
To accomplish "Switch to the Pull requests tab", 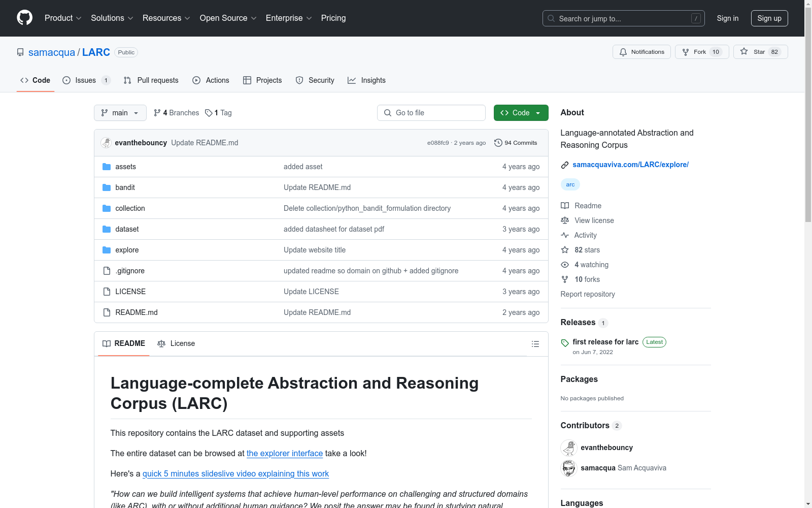I will pos(151,80).
